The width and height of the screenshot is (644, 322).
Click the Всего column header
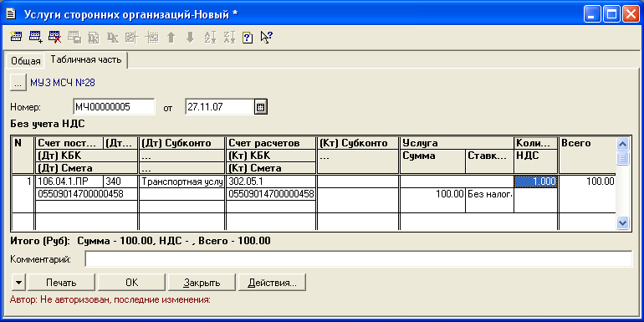587,156
